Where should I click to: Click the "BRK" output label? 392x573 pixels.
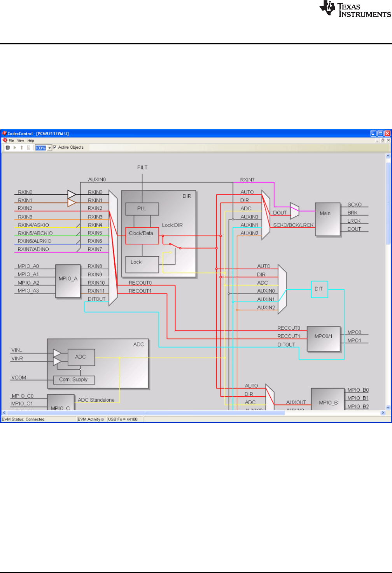(352, 213)
